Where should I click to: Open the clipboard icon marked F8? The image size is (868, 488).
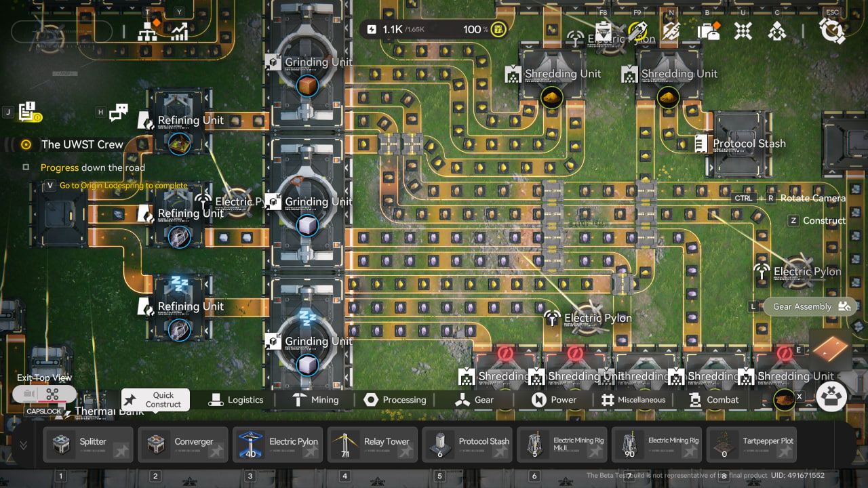(603, 31)
